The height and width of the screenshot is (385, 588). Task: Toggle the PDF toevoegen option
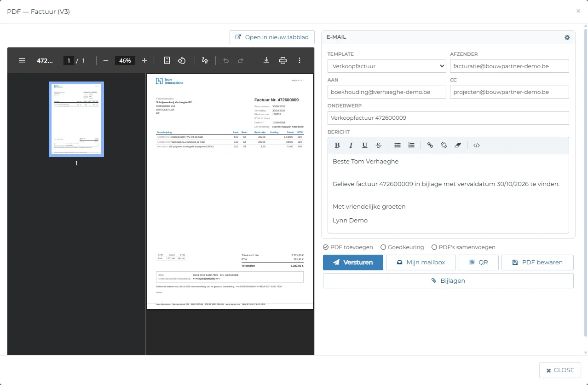348,247
